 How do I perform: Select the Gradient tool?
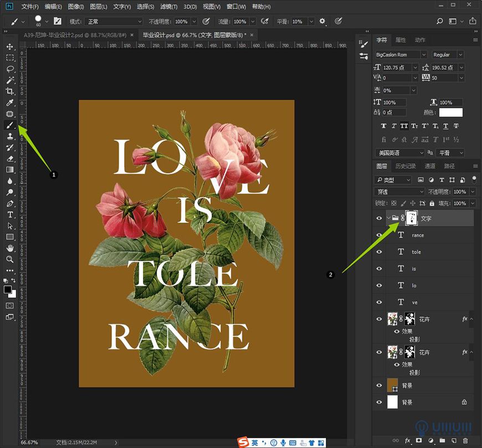(10, 170)
